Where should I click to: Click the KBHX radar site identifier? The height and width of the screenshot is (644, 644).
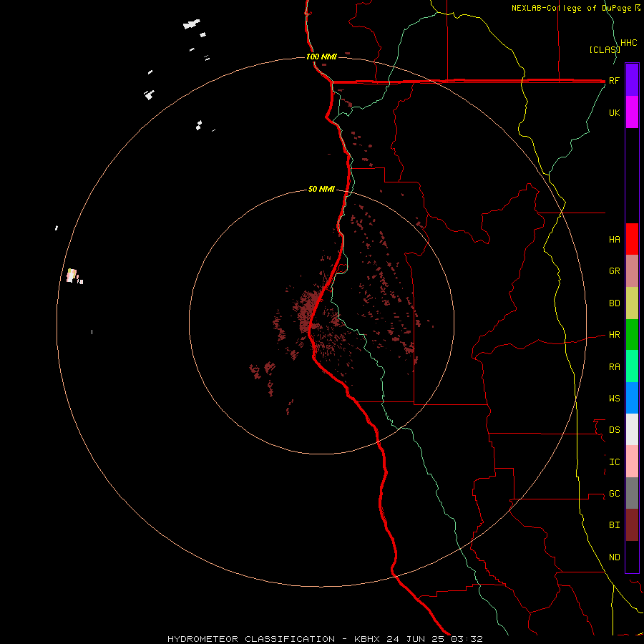(x=367, y=639)
